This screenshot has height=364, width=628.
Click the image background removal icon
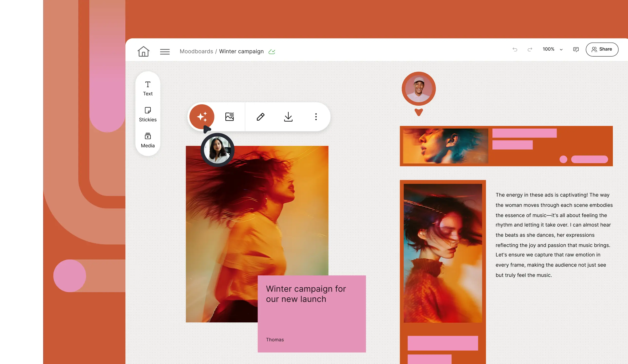pyautogui.click(x=229, y=116)
